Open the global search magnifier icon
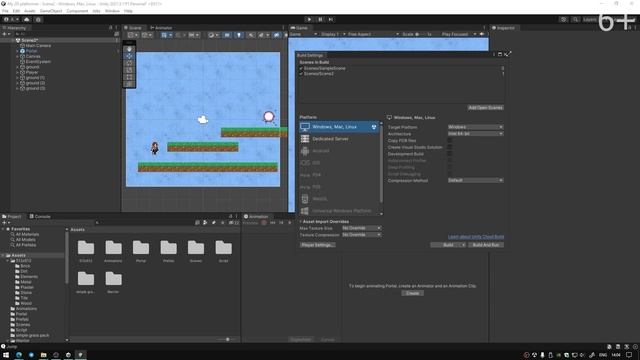Image resolution: width=640 pixels, height=360 pixels. pos(575,19)
